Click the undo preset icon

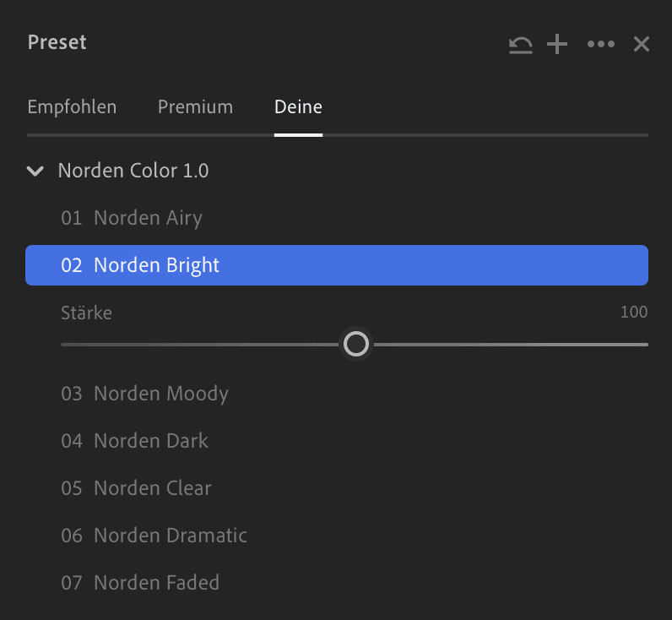[520, 44]
